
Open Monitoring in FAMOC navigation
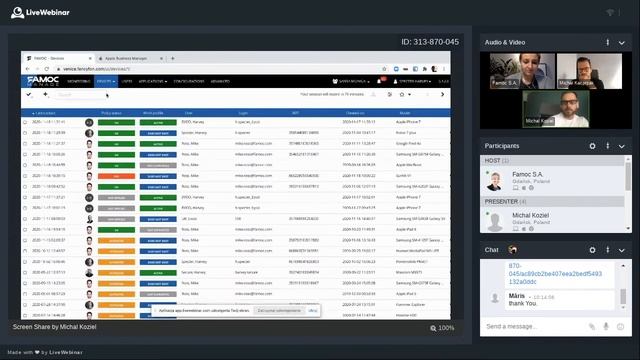click(79, 81)
